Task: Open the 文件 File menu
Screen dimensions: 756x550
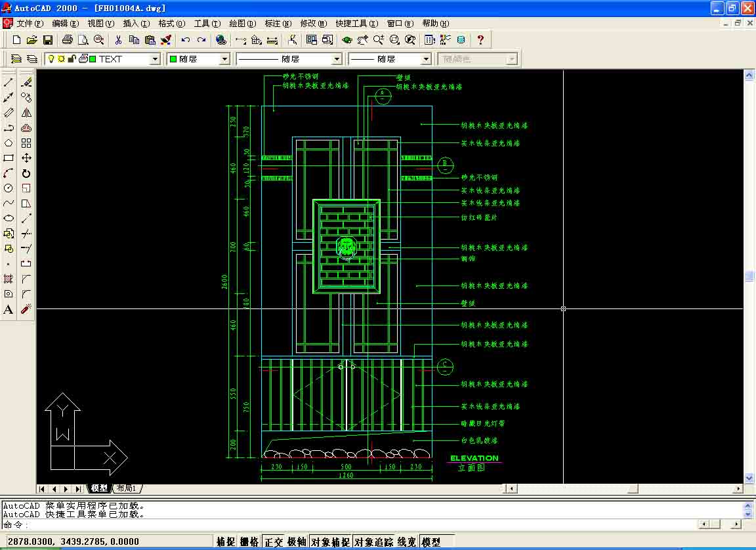Action: (30, 23)
